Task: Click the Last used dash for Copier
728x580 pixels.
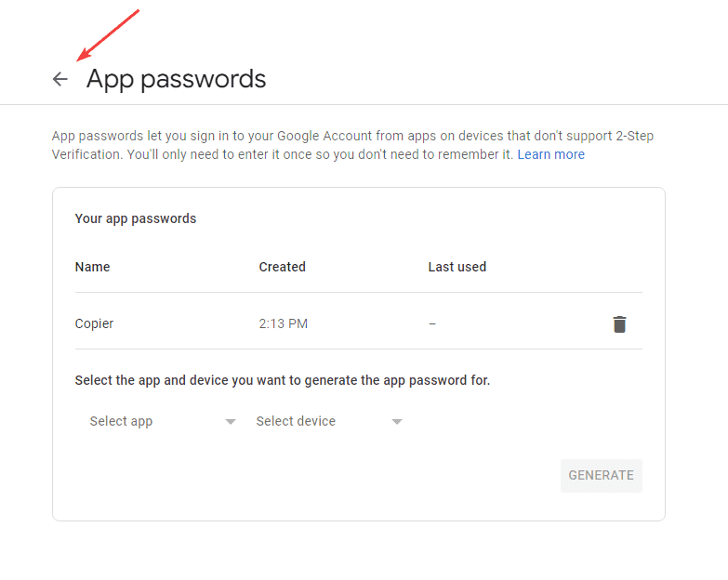Action: point(432,324)
